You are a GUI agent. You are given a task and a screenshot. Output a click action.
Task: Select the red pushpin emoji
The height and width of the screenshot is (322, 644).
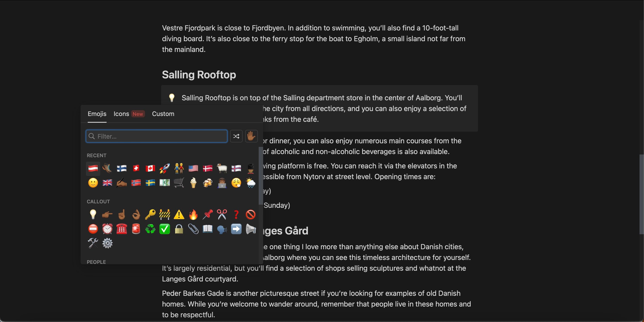point(207,215)
